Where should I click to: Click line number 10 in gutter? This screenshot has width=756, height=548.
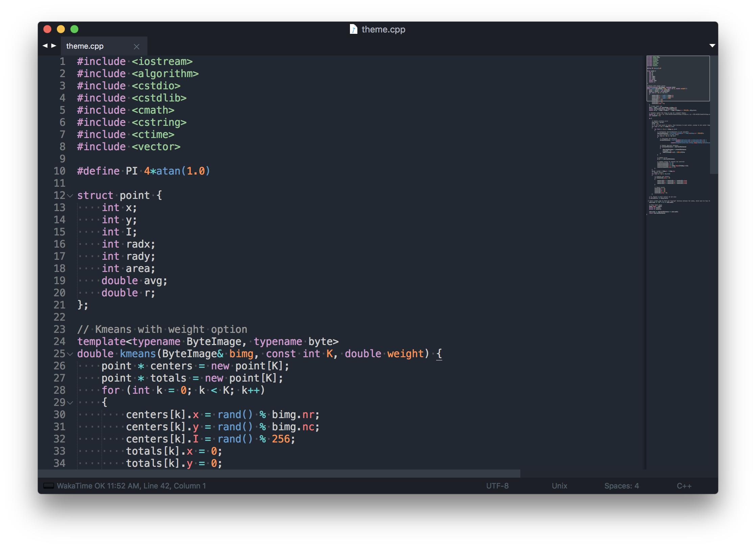tap(60, 171)
